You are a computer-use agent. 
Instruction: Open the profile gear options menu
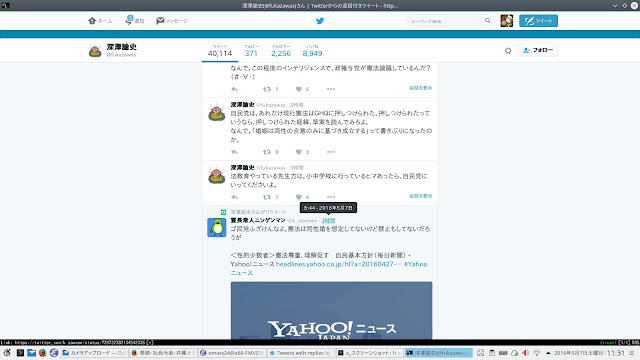(508, 51)
